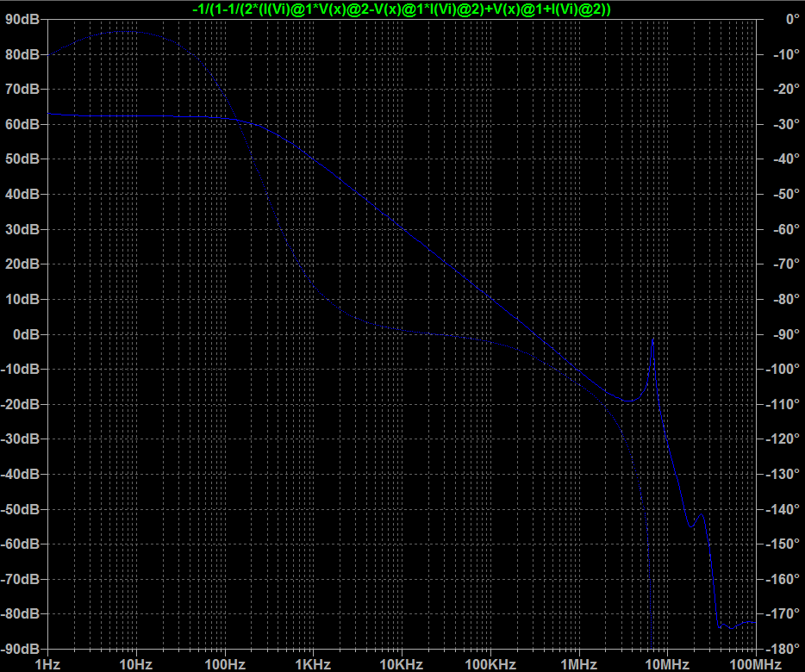805x672 pixels.
Task: Click the -180° phase axis label
Action: (783, 649)
